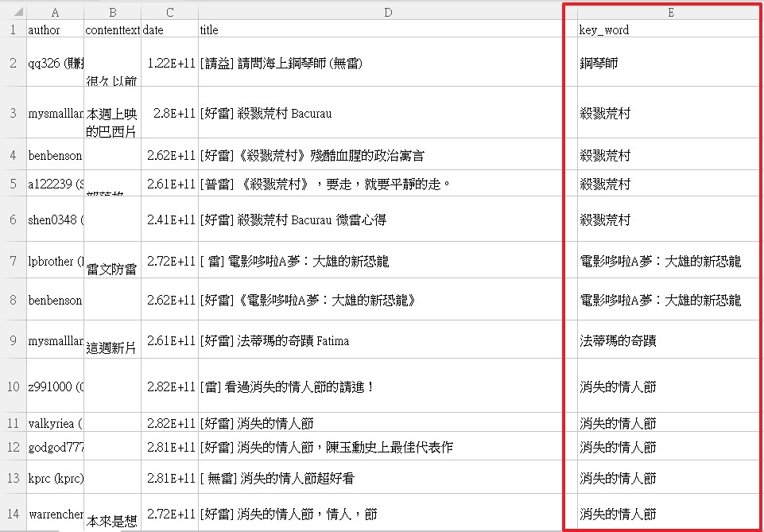Image resolution: width=764 pixels, height=532 pixels.
Task: Select title '[ 雷] 電影哆啦A夢：大雄的新恐龍'
Action: point(388,260)
